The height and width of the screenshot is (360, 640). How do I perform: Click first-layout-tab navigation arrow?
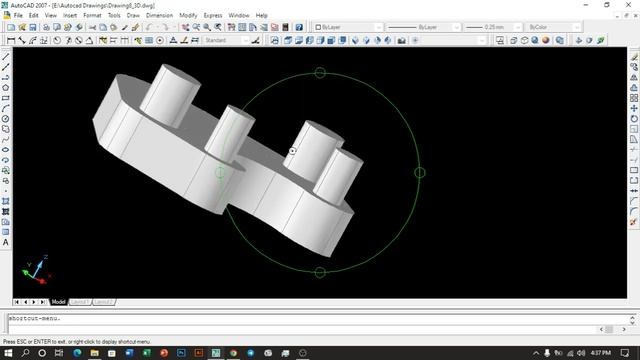tap(16, 302)
